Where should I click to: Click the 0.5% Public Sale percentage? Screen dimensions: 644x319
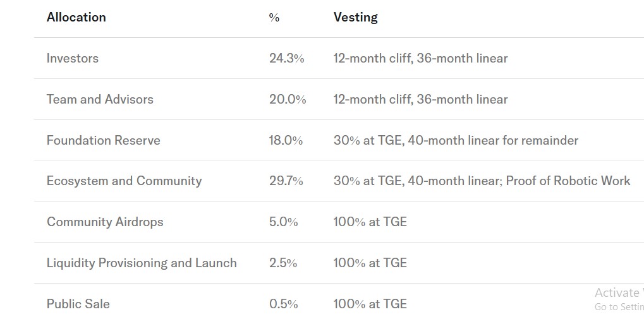[283, 304]
